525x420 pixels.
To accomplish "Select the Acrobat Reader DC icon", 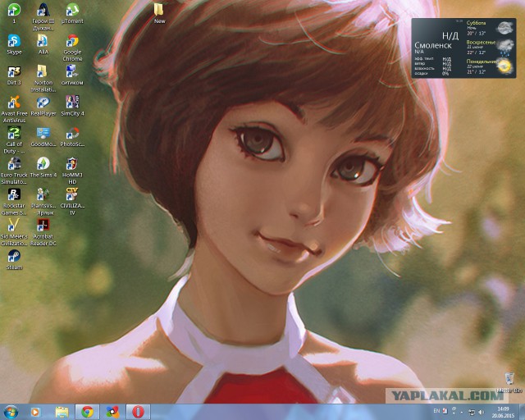I will click(43, 232).
